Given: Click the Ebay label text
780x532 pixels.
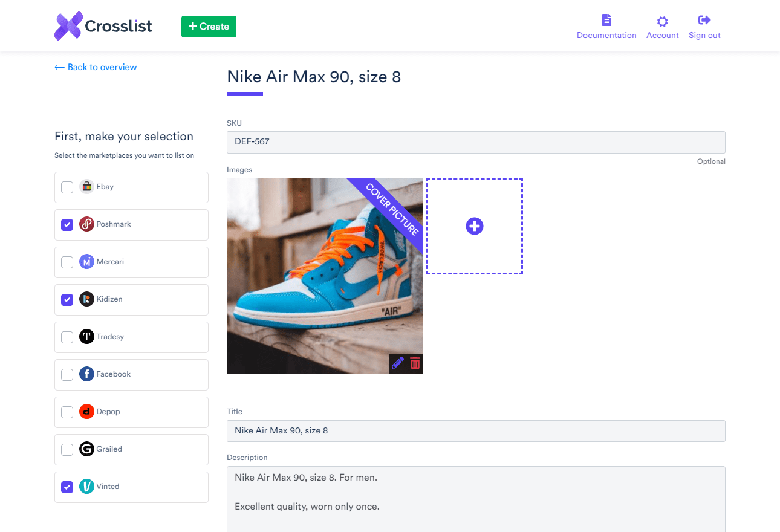Looking at the screenshot, I should [105, 187].
